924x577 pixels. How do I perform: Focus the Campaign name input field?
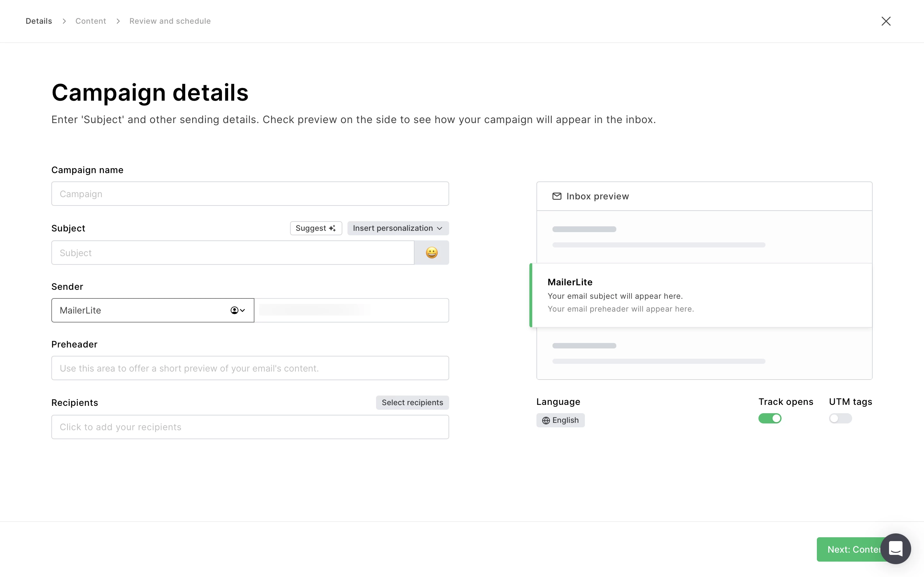[250, 194]
